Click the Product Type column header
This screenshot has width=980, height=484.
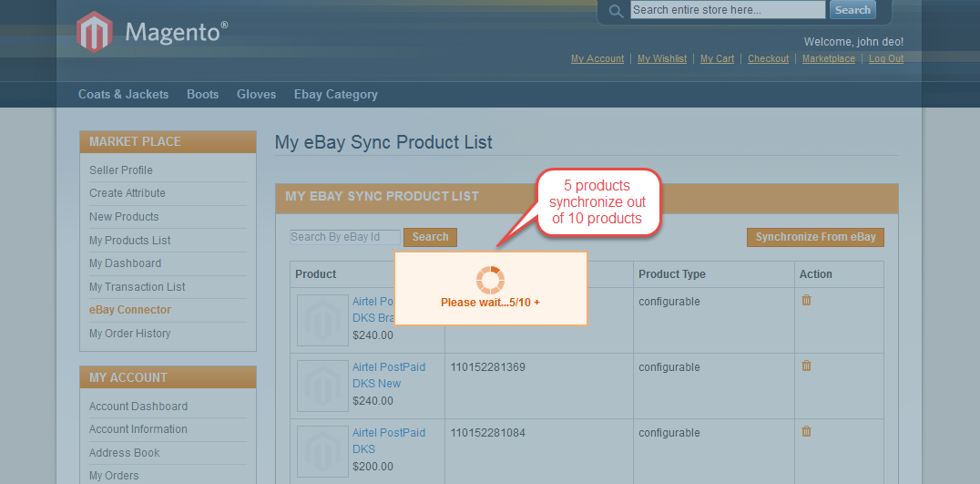pyautogui.click(x=672, y=273)
